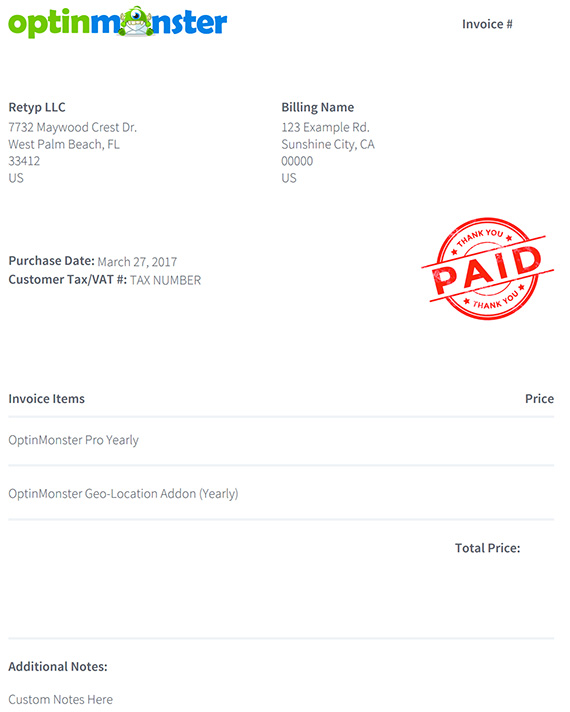Click the March 27, 2017 purchase date

tap(137, 262)
